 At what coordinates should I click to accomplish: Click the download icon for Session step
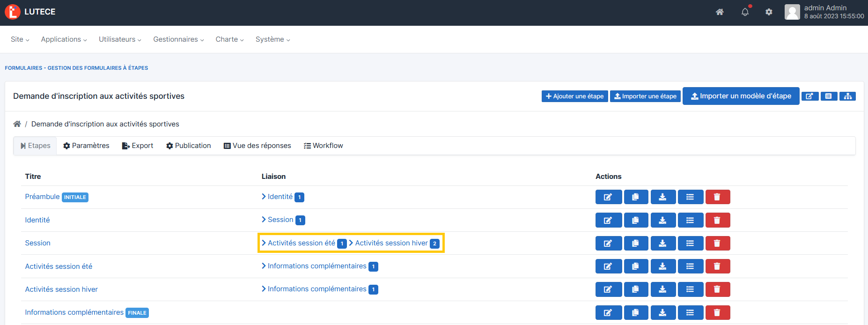(x=662, y=244)
